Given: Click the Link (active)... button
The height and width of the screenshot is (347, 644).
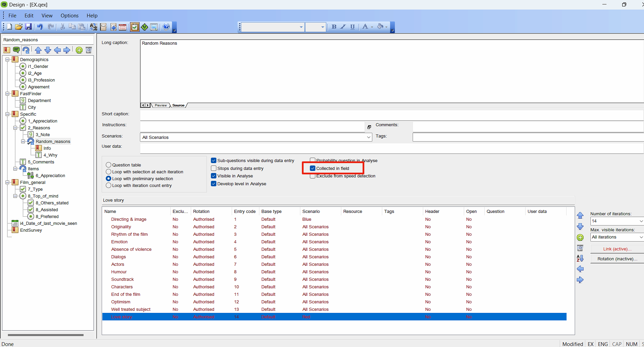Looking at the screenshot, I should click(x=617, y=249).
